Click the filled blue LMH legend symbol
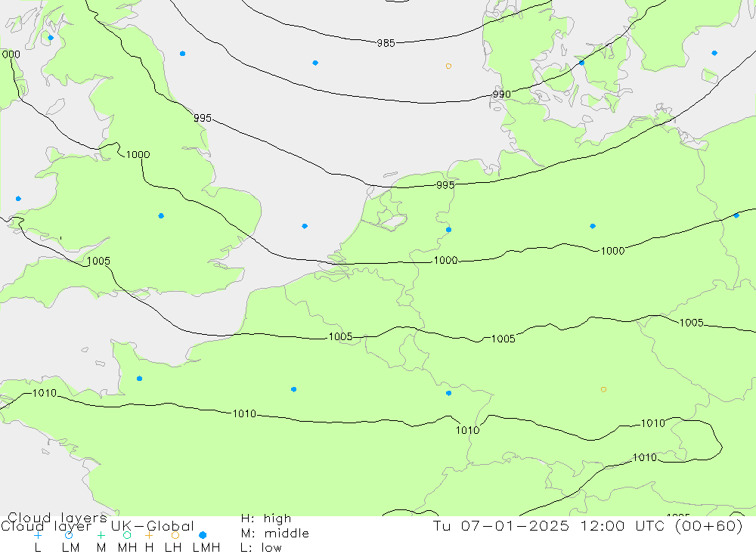 click(x=203, y=535)
